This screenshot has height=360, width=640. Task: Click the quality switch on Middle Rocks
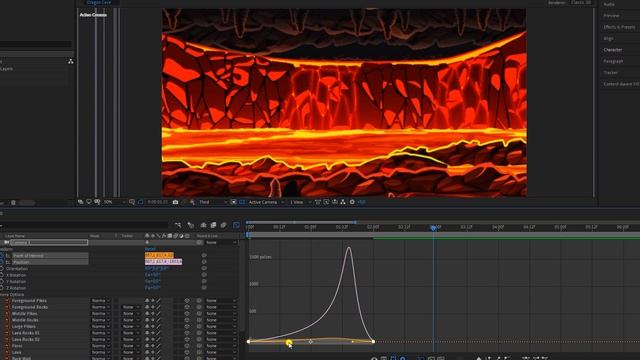[158, 320]
